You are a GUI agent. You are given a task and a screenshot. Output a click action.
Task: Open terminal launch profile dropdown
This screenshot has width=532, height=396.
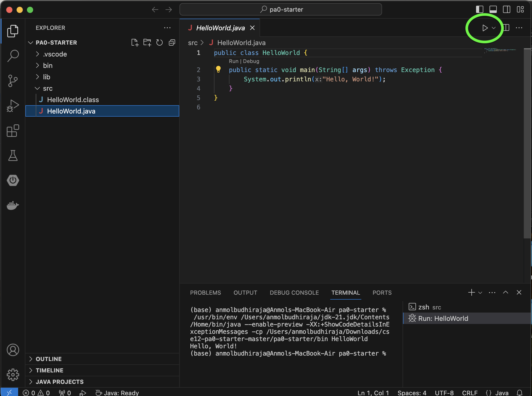click(480, 293)
